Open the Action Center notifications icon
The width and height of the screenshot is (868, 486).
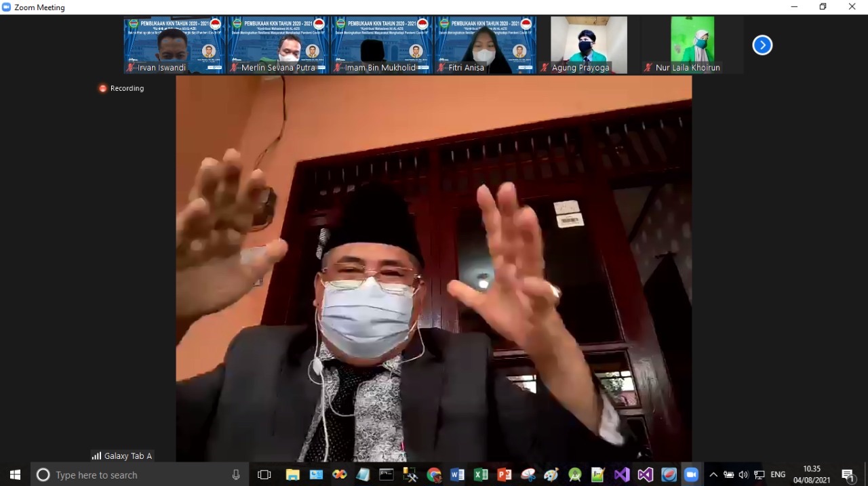coord(848,475)
